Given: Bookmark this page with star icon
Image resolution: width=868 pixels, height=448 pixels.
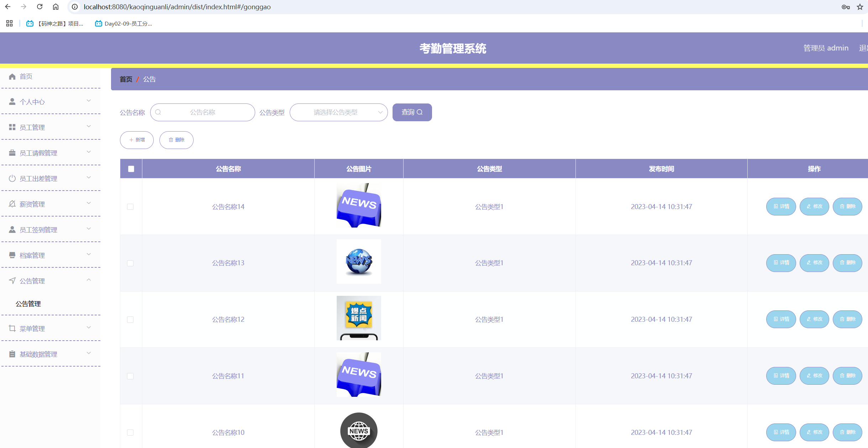Looking at the screenshot, I should (x=860, y=7).
